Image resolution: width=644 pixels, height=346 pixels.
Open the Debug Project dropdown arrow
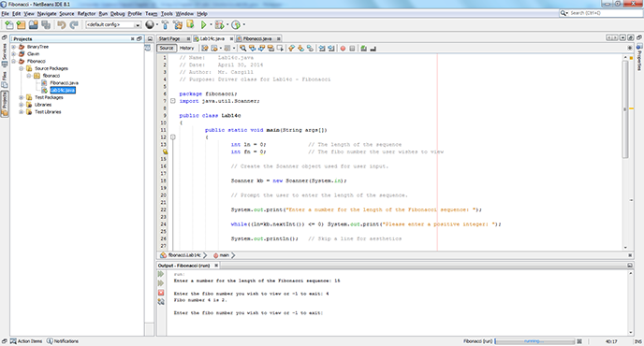click(x=227, y=24)
